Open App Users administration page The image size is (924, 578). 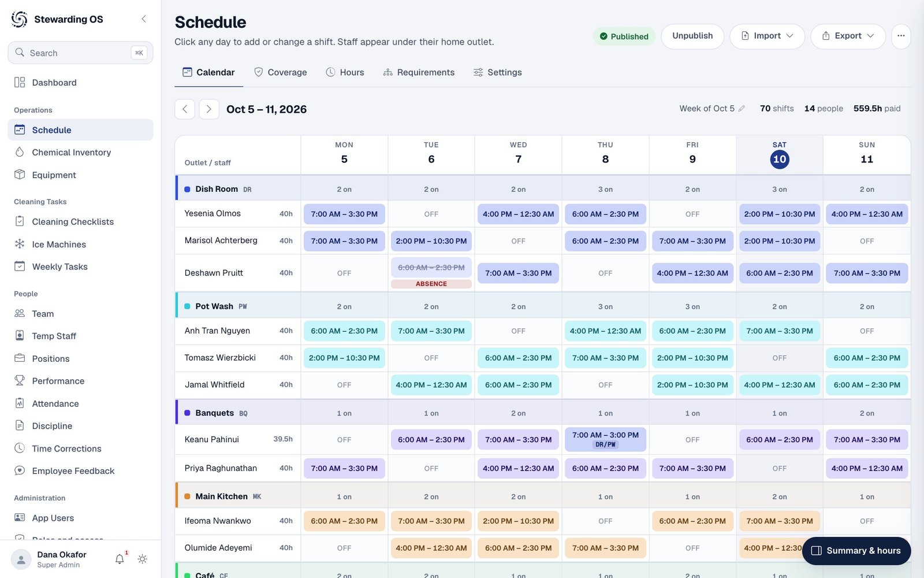point(80,518)
